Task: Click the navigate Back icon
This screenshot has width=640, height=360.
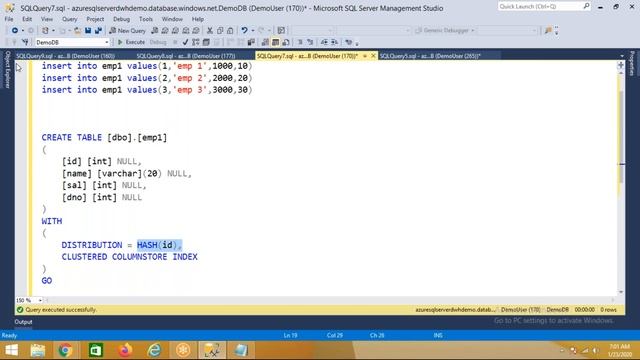Action: point(15,31)
